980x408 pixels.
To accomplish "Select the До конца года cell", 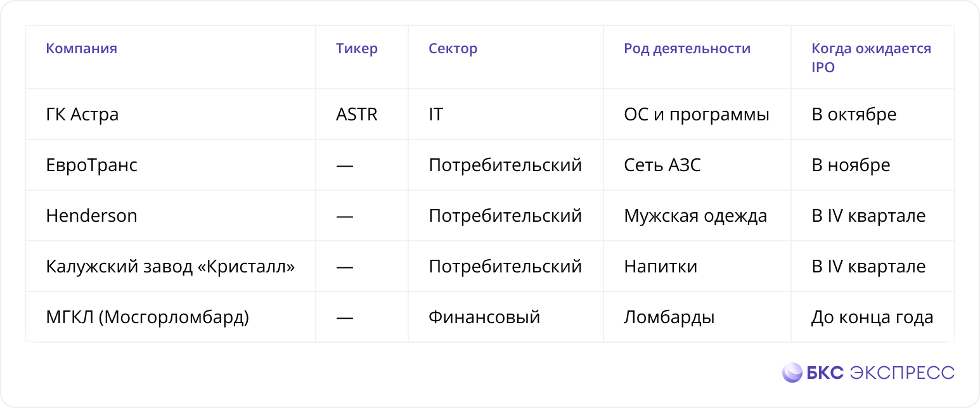I will [872, 317].
